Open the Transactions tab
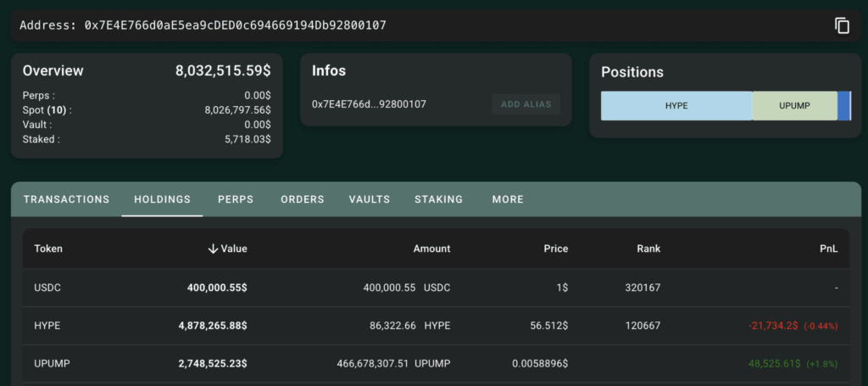This screenshot has height=386, width=868. click(66, 199)
